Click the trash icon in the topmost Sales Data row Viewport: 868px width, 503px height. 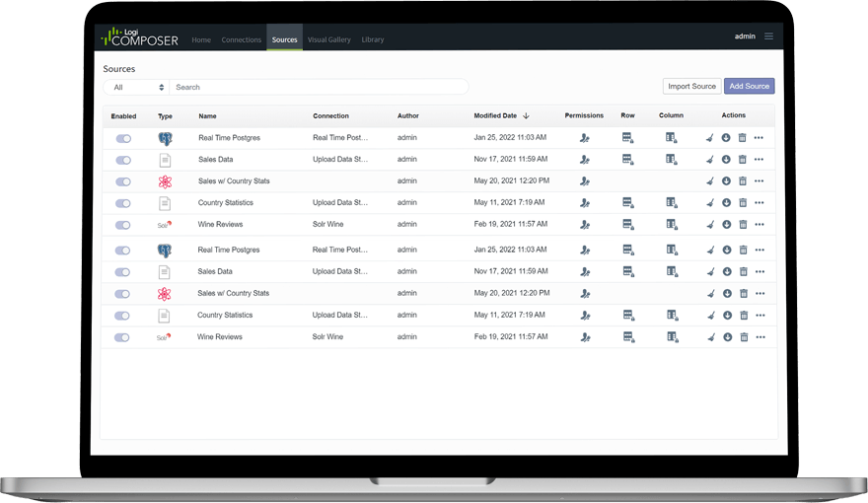743,160
